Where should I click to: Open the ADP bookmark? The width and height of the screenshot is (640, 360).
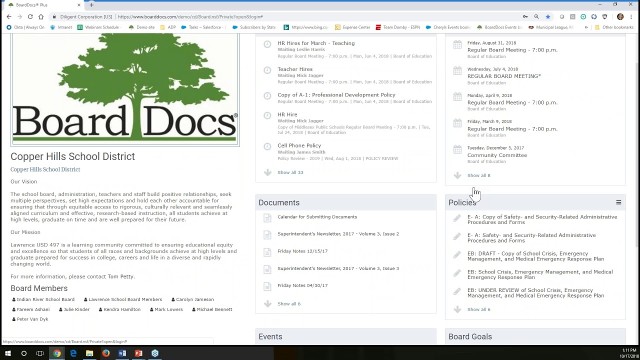(x=168, y=27)
